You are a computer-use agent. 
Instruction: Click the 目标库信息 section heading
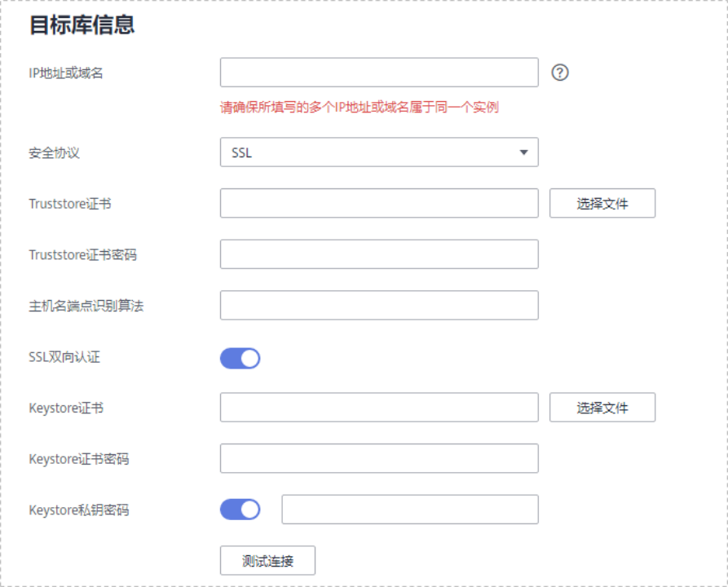pos(82,25)
